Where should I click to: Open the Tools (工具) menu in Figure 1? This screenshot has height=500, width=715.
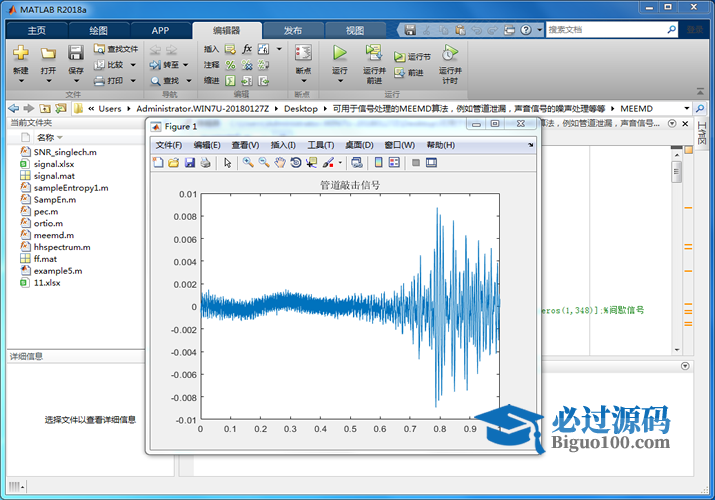[321, 145]
